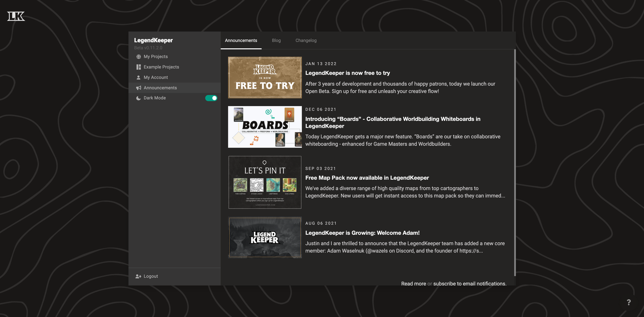Viewport: 644px width, 317px height.
Task: Click the Read more link
Action: (413, 284)
